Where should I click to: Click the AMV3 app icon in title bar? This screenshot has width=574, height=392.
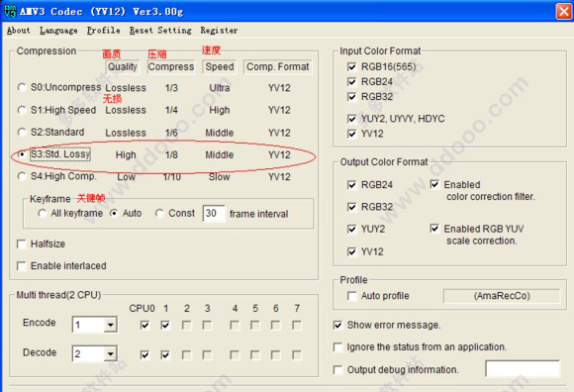(10, 11)
